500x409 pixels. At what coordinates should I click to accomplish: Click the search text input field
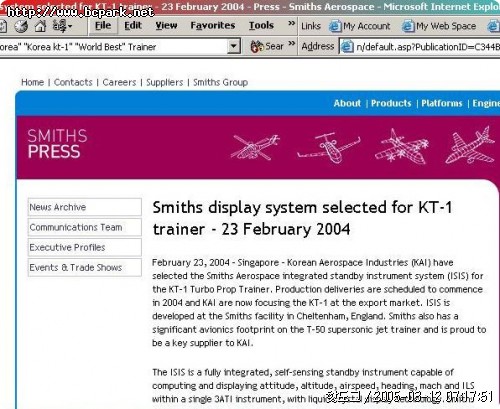click(x=113, y=47)
